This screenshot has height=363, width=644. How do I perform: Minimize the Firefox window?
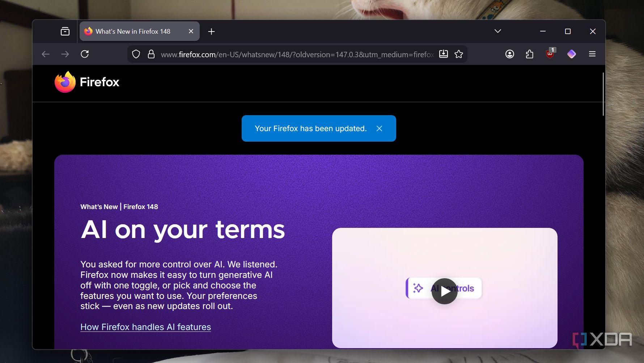tap(543, 32)
